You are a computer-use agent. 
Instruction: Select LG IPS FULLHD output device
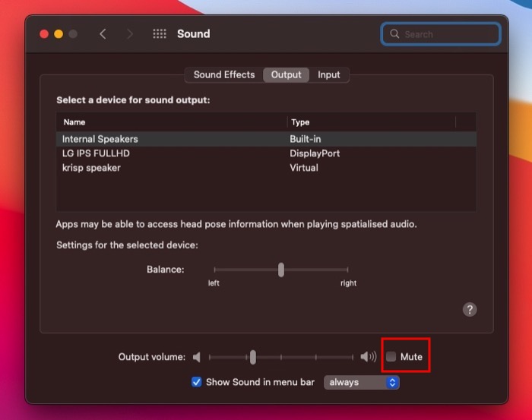click(97, 153)
